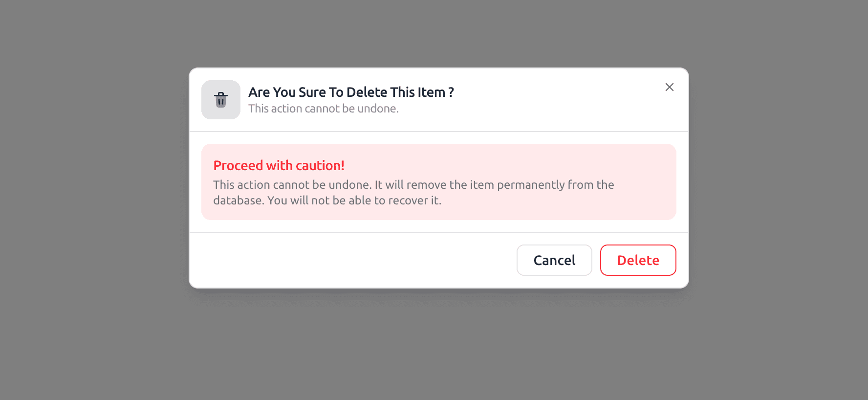Viewport: 868px width, 400px height.
Task: Click the warning text about permanent database removal
Action: pos(413,192)
